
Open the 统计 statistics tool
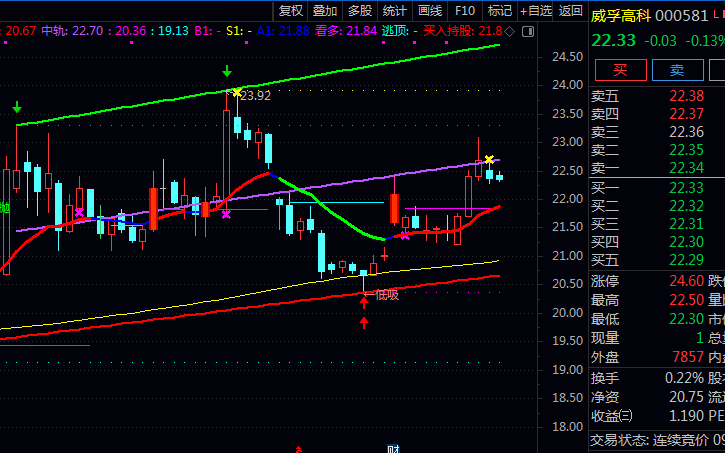(x=394, y=11)
